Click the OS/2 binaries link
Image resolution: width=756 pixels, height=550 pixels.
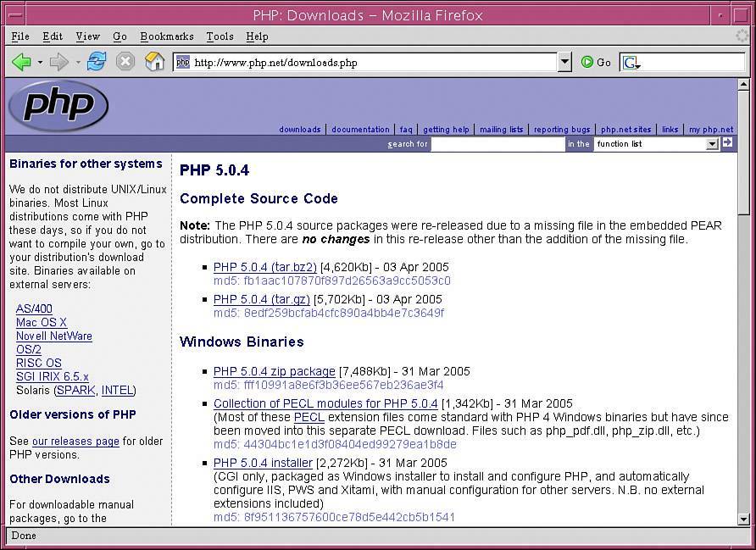click(29, 349)
